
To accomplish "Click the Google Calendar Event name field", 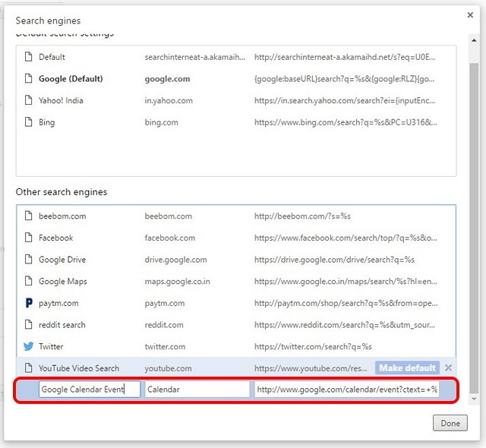I will [90, 389].
